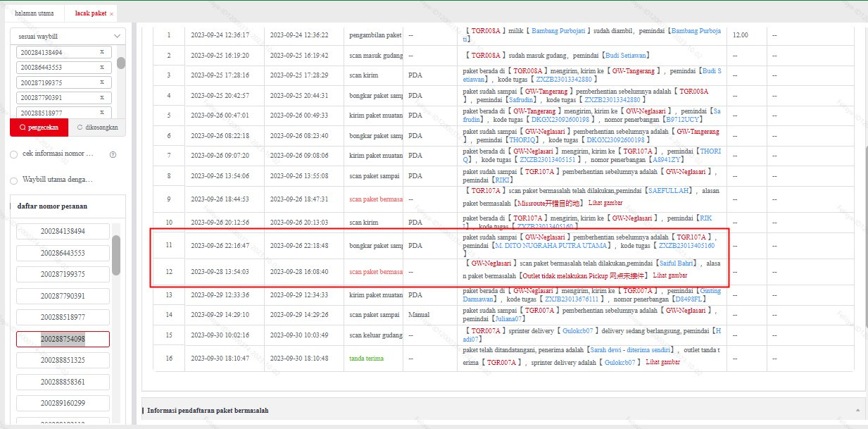Image resolution: width=868 pixels, height=429 pixels.
Task: Click pengambilan paket cell in row 1
Action: 375,35
